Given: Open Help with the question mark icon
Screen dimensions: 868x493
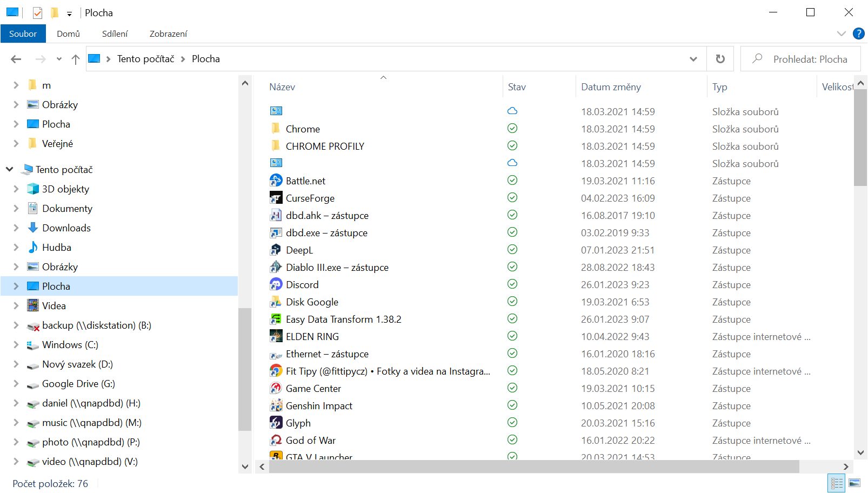Looking at the screenshot, I should [x=858, y=34].
